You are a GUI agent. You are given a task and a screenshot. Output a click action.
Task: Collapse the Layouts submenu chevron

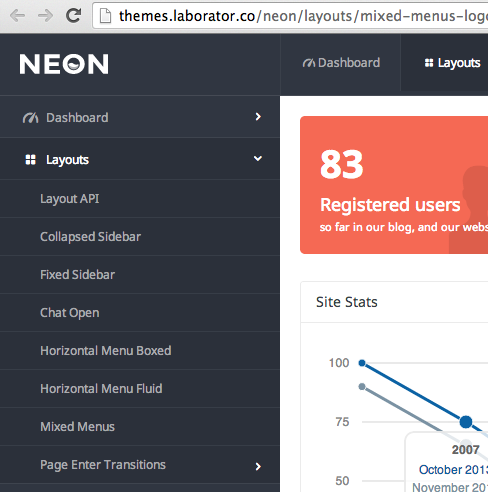(258, 159)
